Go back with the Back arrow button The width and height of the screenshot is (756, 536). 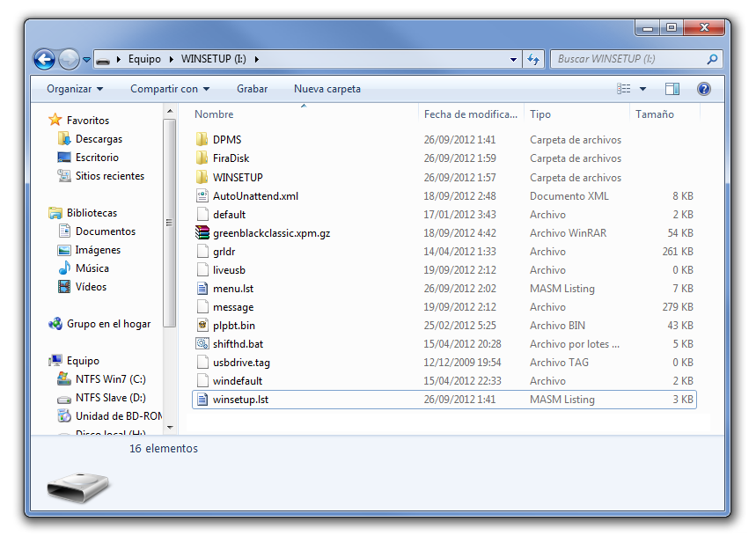coord(44,60)
